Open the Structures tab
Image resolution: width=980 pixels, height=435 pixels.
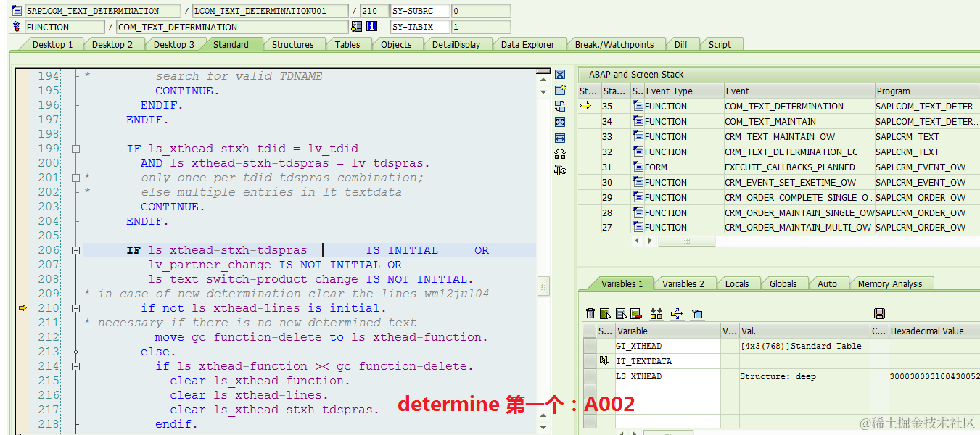click(292, 44)
